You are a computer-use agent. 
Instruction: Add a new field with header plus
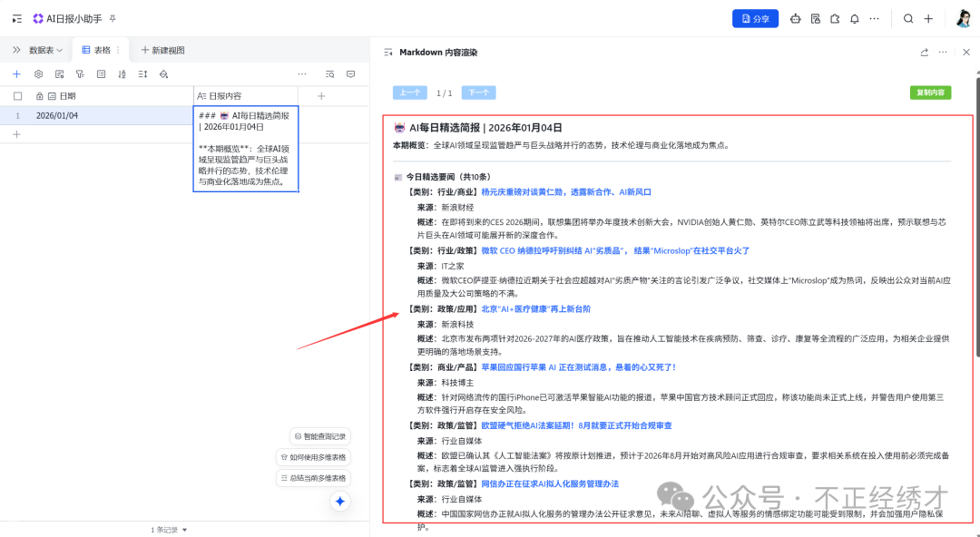pos(321,95)
